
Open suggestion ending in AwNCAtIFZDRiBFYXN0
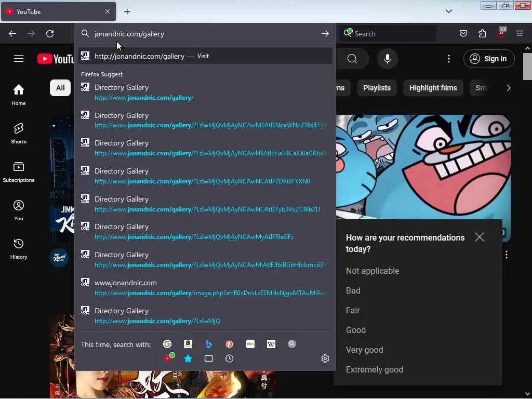(x=205, y=176)
